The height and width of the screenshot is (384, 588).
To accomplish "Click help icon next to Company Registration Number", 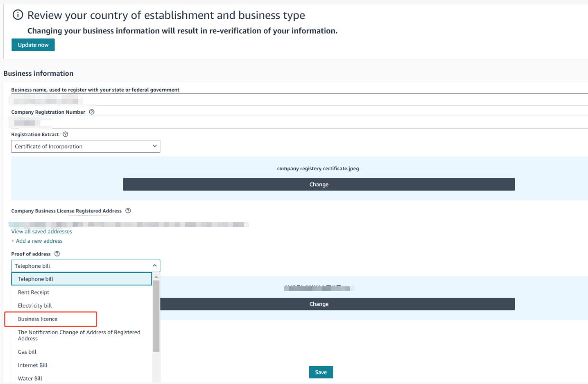I will [92, 112].
